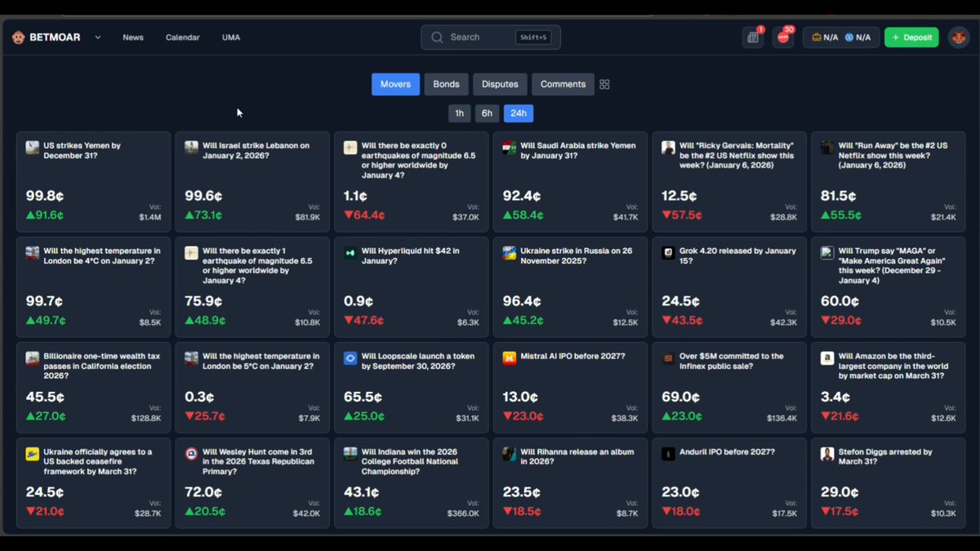The image size is (980, 551).
Task: Select the Movers tab
Action: point(395,84)
